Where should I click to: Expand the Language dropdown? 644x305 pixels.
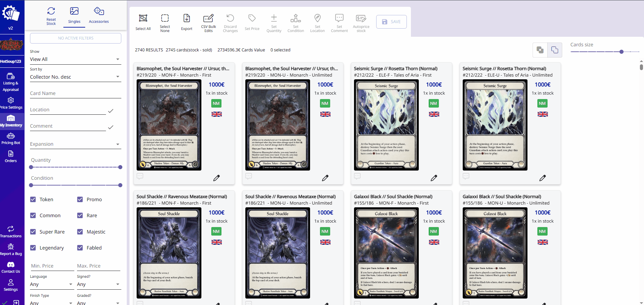[x=52, y=284]
